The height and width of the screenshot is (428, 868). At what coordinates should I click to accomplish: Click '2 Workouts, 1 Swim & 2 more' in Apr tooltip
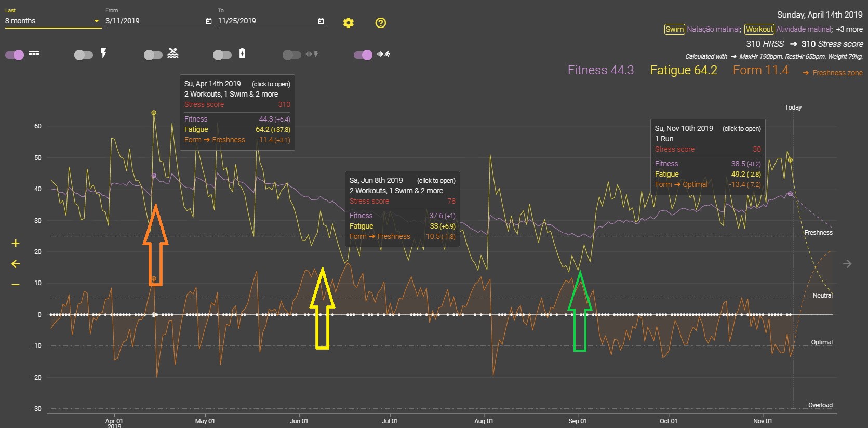click(231, 94)
